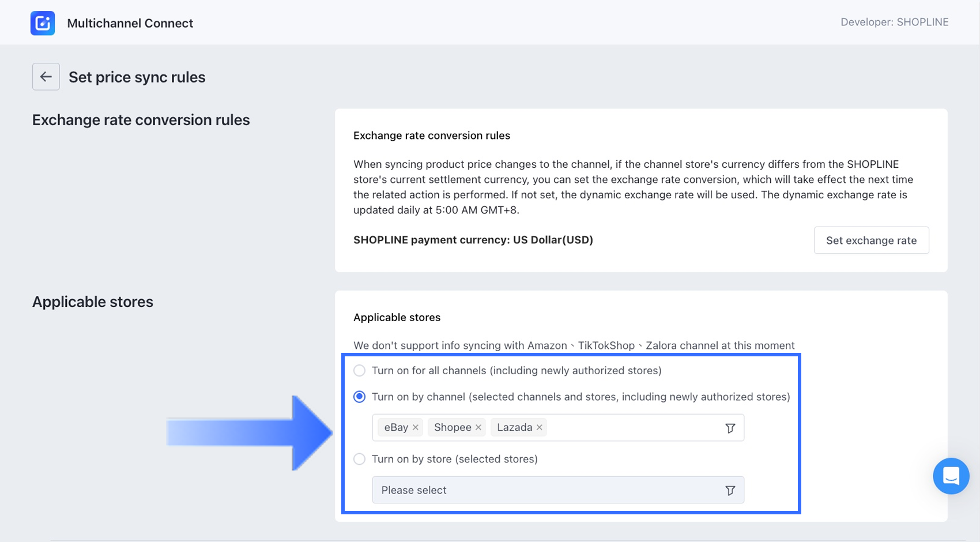Click the Lazada tag label
Image resolution: width=980 pixels, height=542 pixels.
514,427
